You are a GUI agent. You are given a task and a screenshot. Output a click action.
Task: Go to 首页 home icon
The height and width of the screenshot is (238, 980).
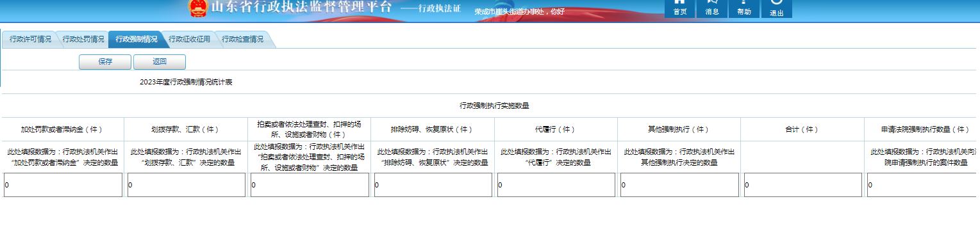tap(680, 8)
